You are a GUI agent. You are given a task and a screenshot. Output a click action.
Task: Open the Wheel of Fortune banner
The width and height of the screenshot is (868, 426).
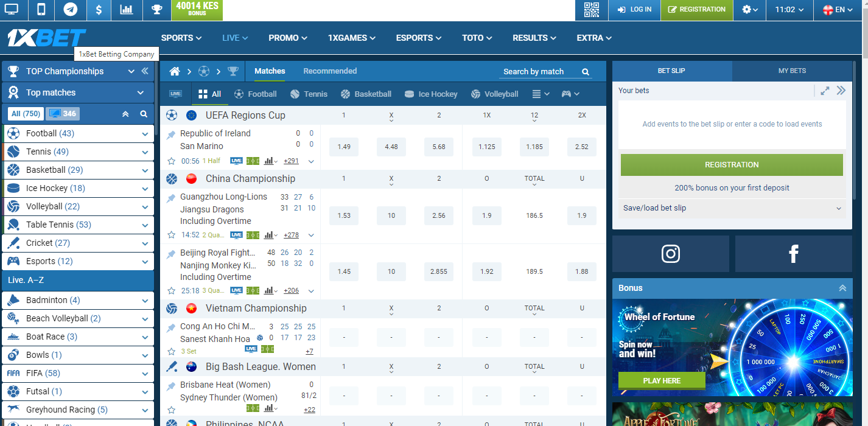pos(732,347)
